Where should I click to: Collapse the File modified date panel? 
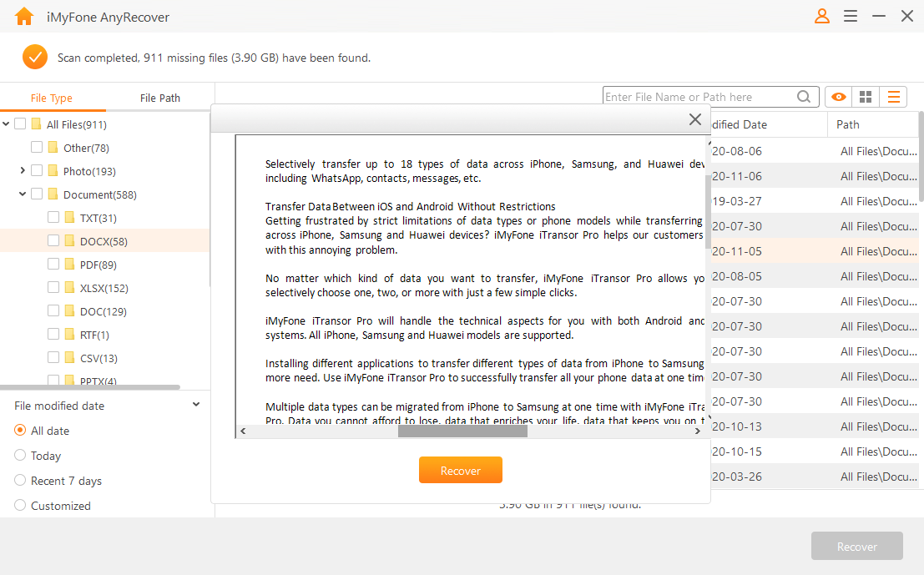pyautogui.click(x=195, y=404)
